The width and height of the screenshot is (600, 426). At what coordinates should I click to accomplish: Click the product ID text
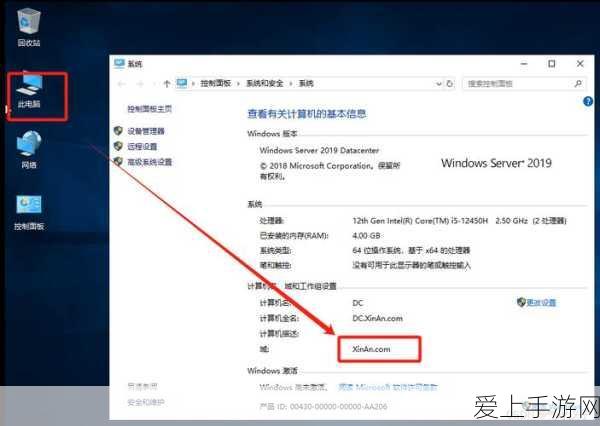(323, 406)
